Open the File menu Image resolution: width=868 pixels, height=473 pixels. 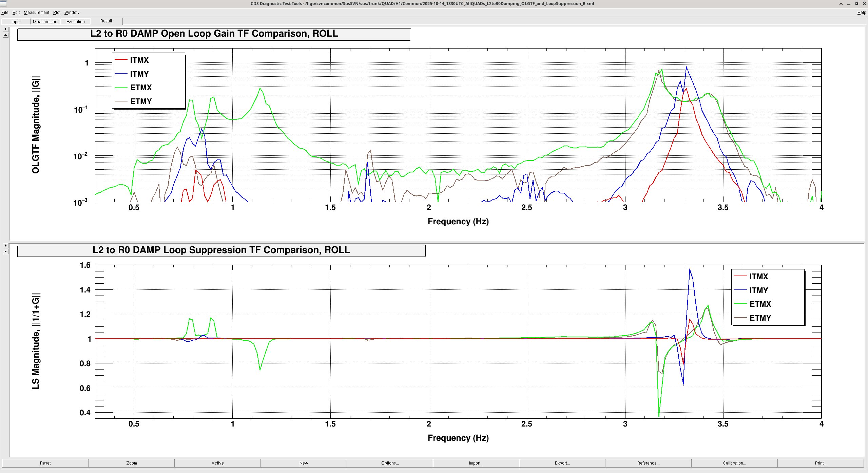click(x=5, y=13)
